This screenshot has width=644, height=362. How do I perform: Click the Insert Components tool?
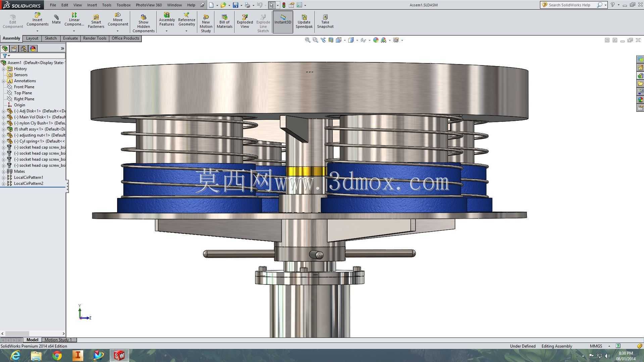click(37, 19)
